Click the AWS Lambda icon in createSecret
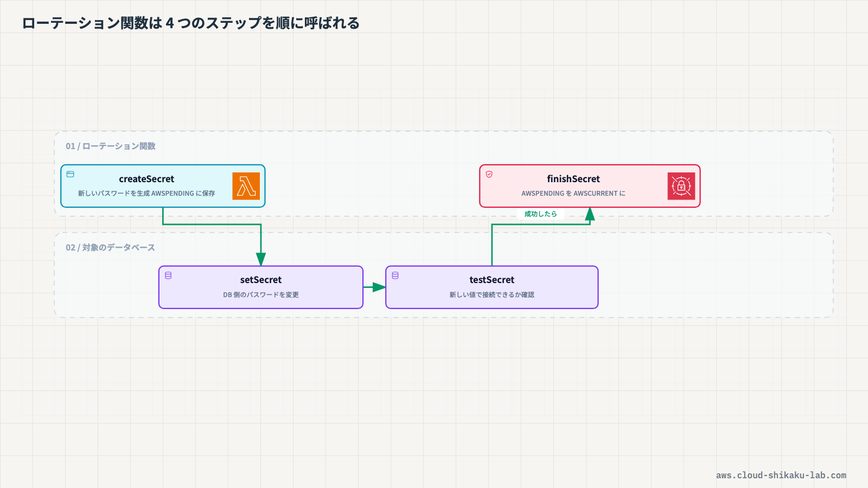868x488 pixels. click(x=246, y=186)
